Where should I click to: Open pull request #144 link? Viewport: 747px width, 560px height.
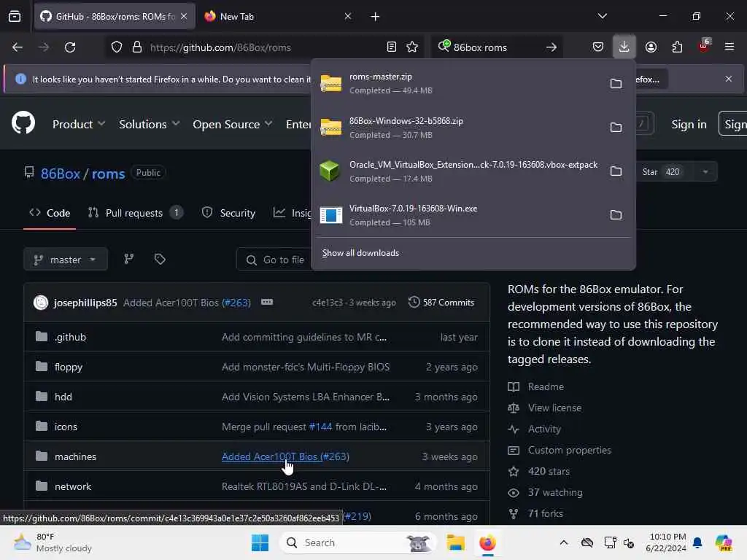[x=321, y=427]
